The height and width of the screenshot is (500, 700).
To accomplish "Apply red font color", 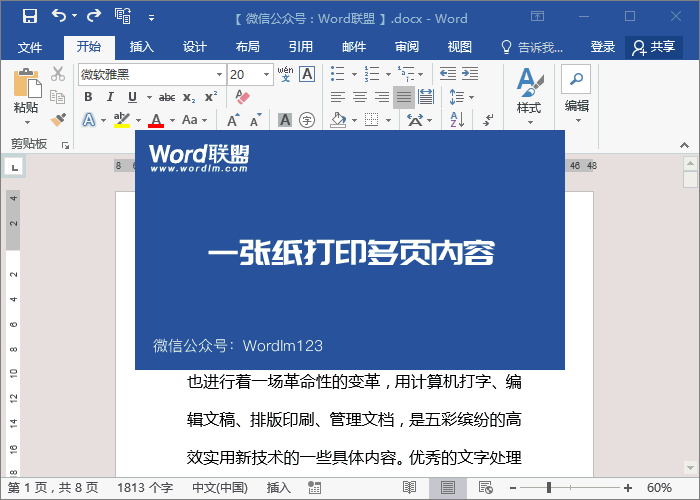I will tap(156, 120).
